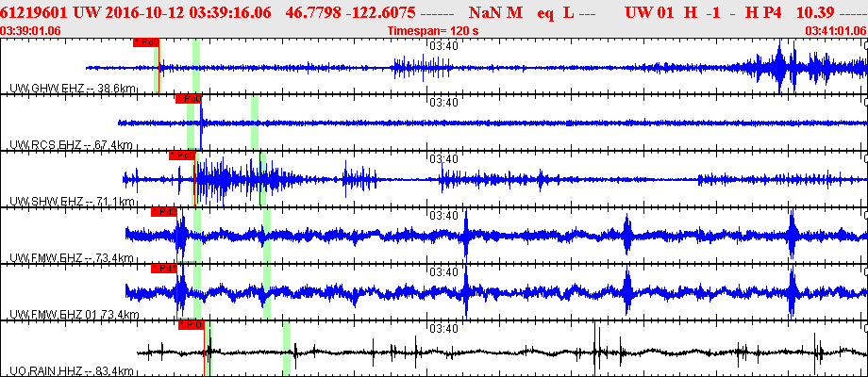Click 03:40 tick label on RCS trace

(x=442, y=103)
